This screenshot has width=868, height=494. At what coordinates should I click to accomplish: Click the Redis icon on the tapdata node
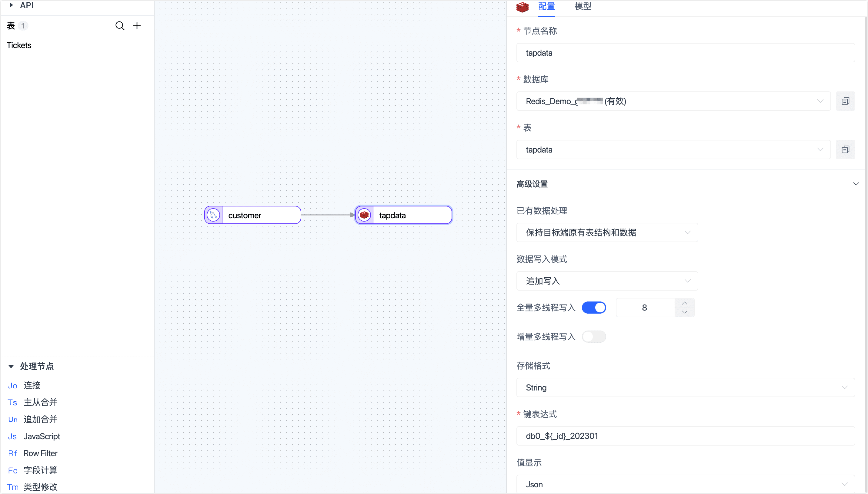(364, 215)
